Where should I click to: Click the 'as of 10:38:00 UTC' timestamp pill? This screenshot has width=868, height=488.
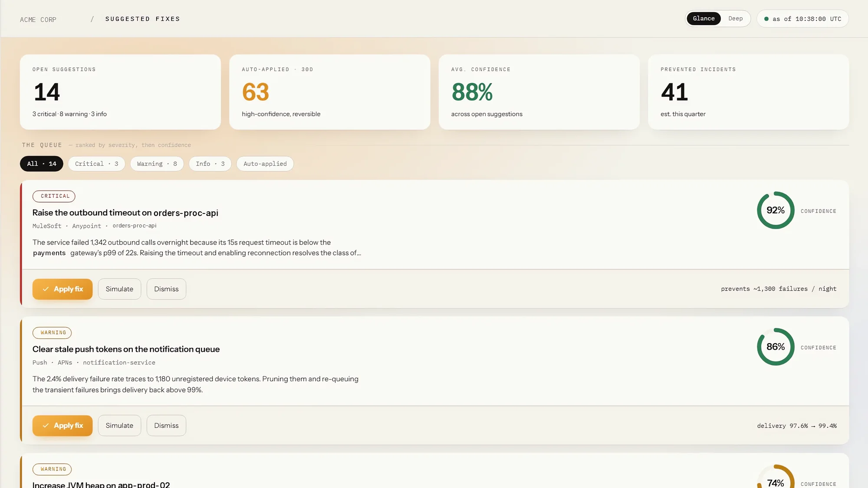click(x=802, y=19)
